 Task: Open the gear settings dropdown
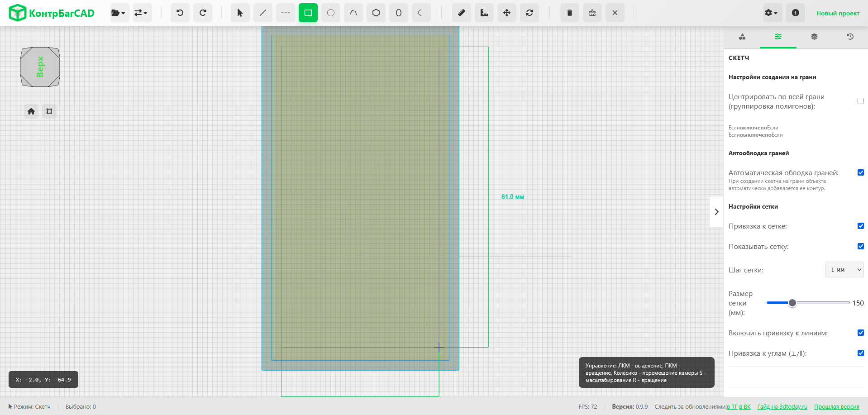(771, 13)
